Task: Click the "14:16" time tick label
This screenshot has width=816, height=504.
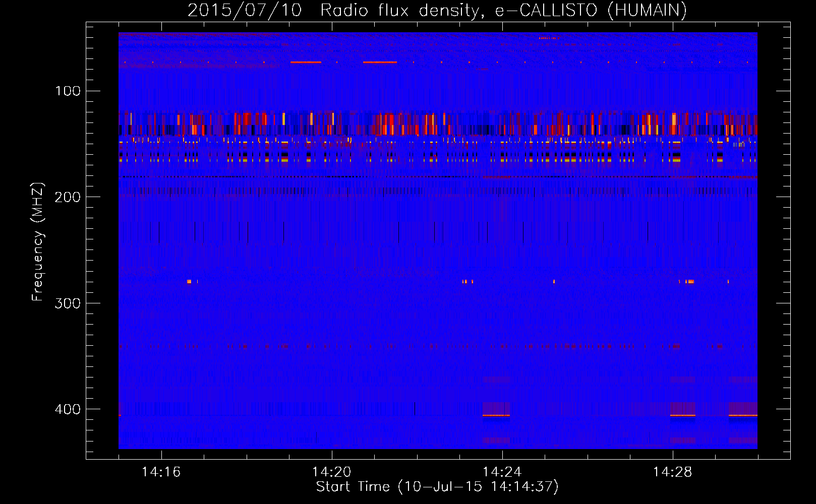Action: coord(161,472)
